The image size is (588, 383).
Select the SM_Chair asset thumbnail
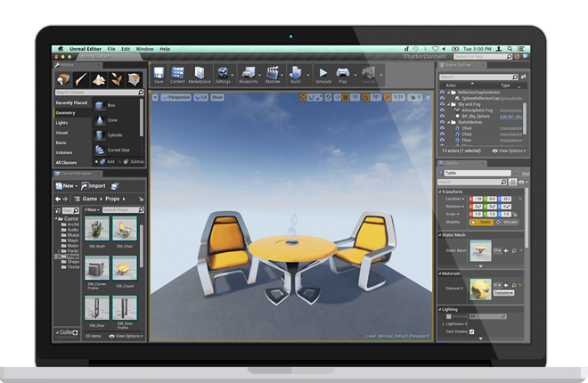click(x=125, y=228)
